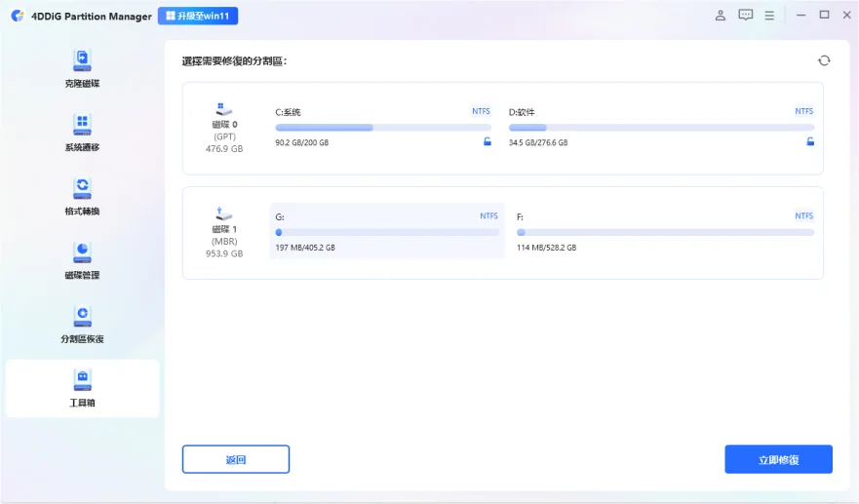Open Disk Management (磁碟管理) in sidebar
Image resolution: width=859 pixels, height=504 pixels.
pos(82,260)
